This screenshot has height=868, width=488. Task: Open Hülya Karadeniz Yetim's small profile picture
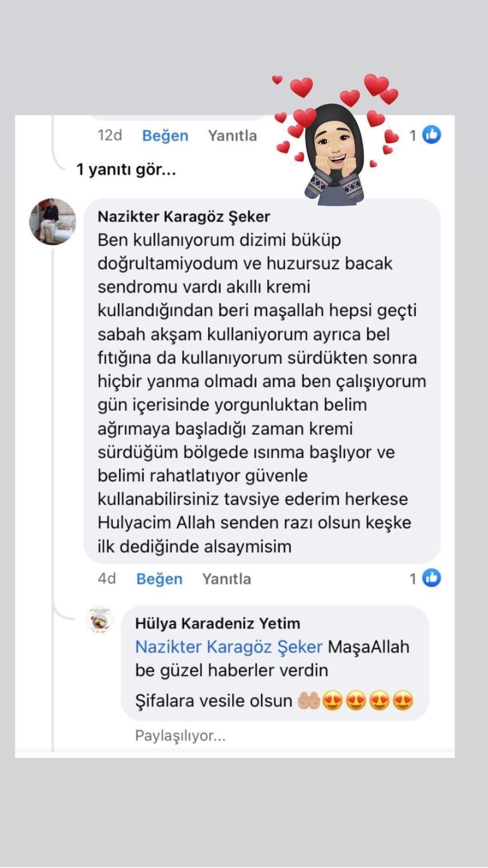pyautogui.click(x=99, y=619)
